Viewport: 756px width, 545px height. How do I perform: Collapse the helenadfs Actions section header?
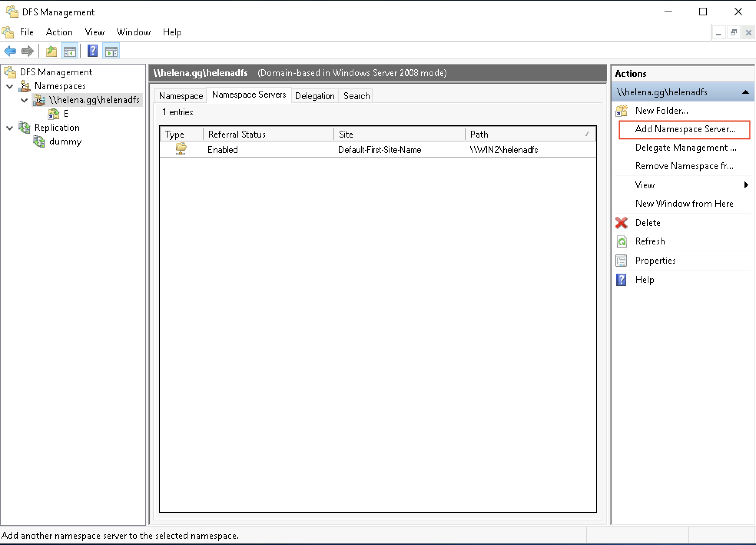745,92
